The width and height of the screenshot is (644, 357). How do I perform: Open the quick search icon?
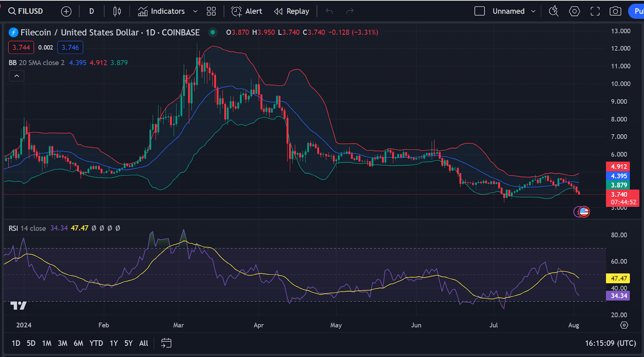554,11
